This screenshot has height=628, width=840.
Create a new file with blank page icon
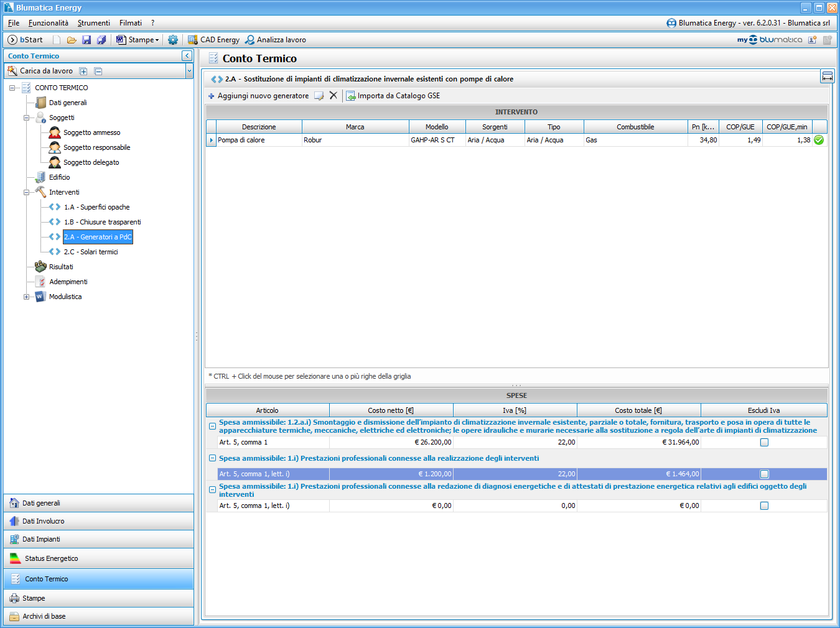(x=57, y=40)
